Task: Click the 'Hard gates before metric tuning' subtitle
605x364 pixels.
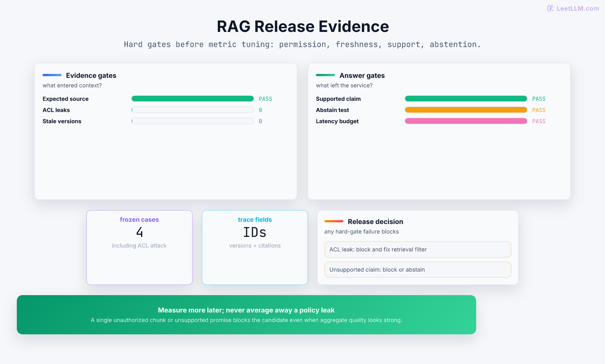Action: [302, 44]
